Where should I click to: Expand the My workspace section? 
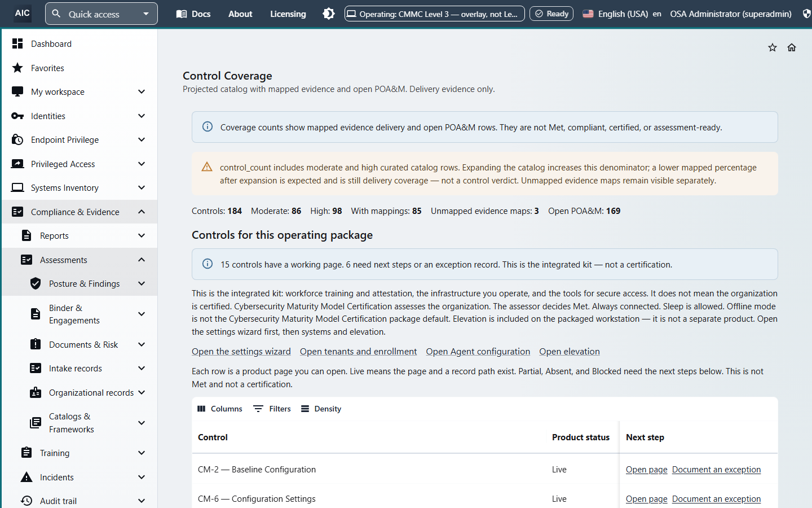142,91
